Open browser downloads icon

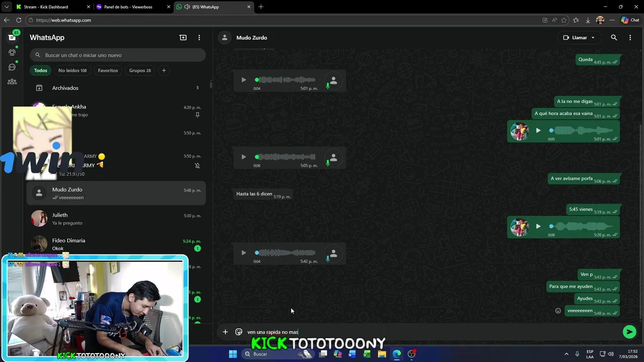pos(588,20)
